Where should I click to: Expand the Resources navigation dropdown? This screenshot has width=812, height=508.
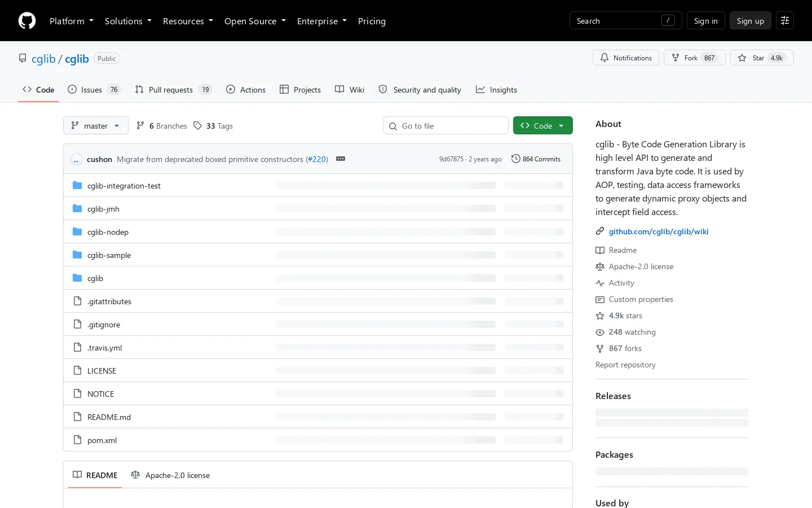point(188,21)
